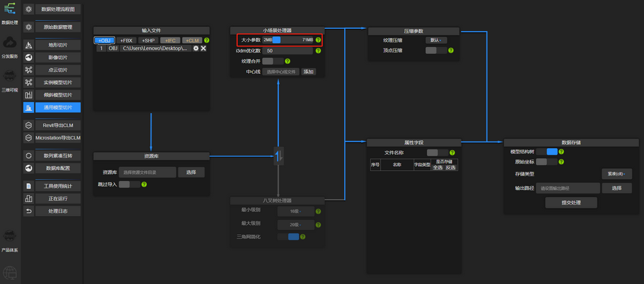Click the swap processor arrows icon
The width and height of the screenshot is (644, 284).
(279, 155)
